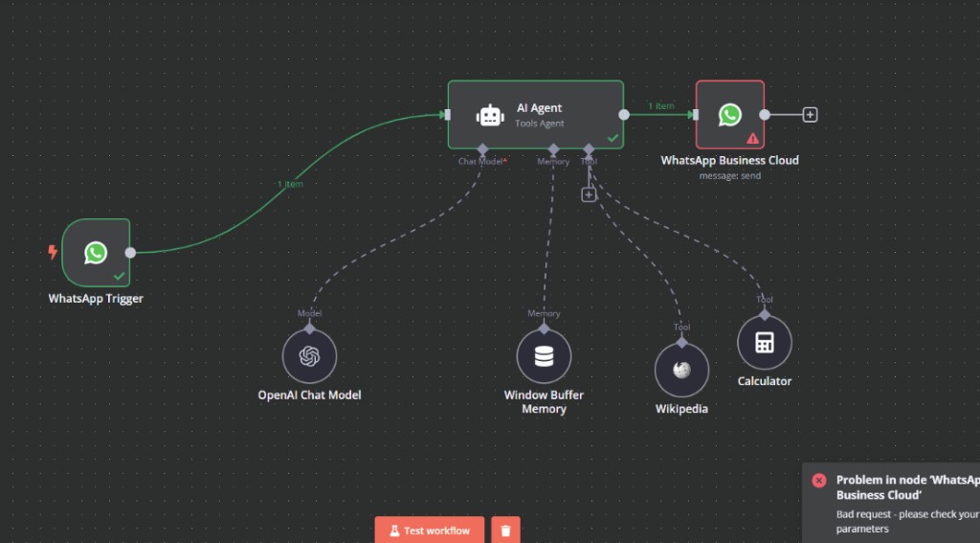Image resolution: width=980 pixels, height=543 pixels.
Task: Select the Wikipedia tool node
Action: [681, 370]
